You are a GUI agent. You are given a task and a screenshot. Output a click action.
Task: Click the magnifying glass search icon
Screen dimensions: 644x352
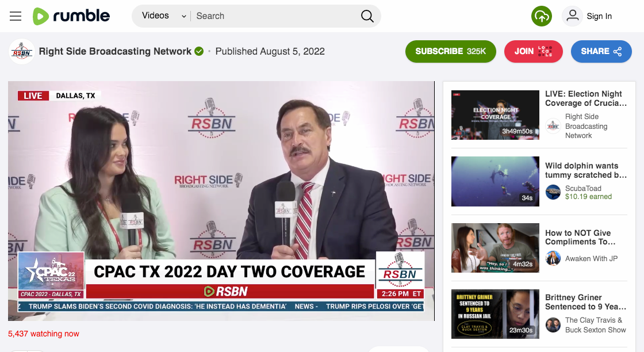click(367, 16)
